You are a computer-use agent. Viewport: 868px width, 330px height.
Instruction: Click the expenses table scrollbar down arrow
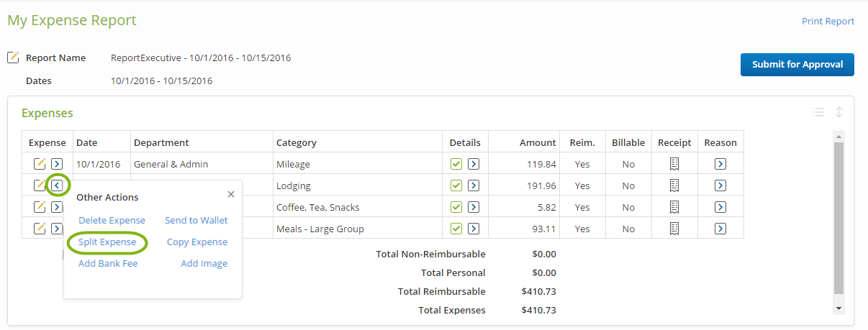point(838,308)
